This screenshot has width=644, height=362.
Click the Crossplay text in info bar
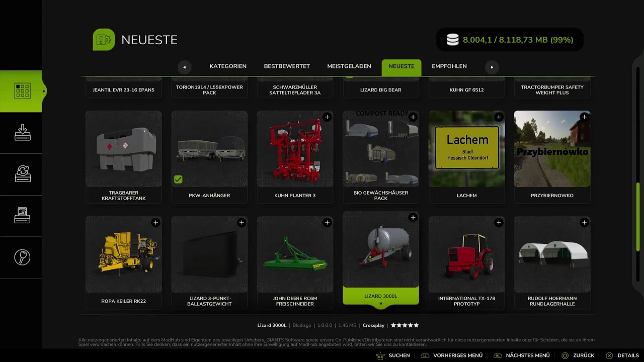point(373,325)
